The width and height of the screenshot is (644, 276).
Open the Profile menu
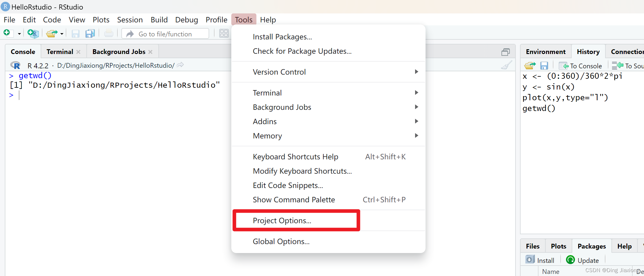[x=216, y=20]
